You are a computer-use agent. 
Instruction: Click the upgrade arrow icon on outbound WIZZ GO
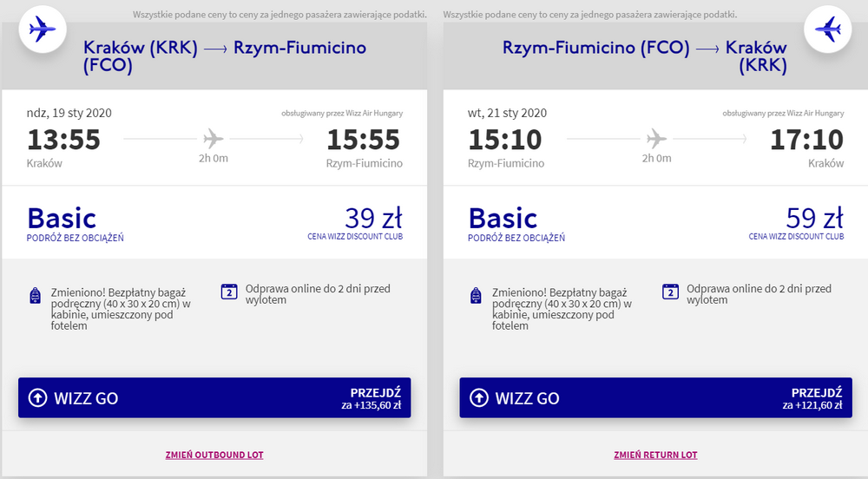(37, 397)
